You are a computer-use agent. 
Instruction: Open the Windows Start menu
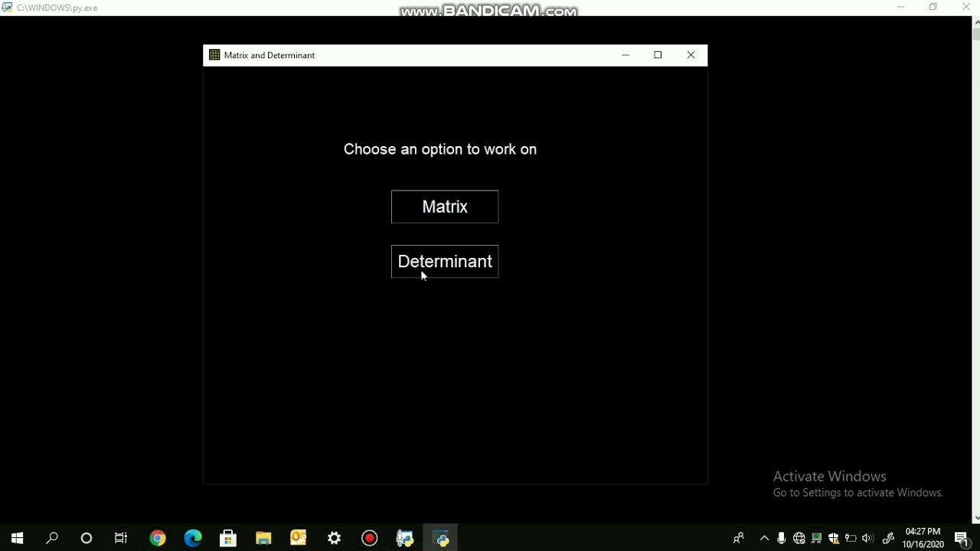click(x=17, y=538)
